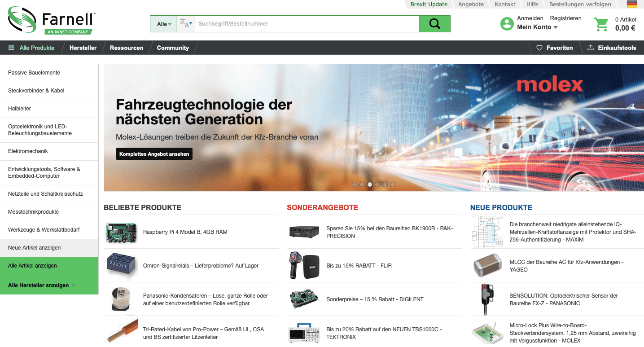
Task: Select Netzteile und Schaltkreisschutz category
Action: 49,194
